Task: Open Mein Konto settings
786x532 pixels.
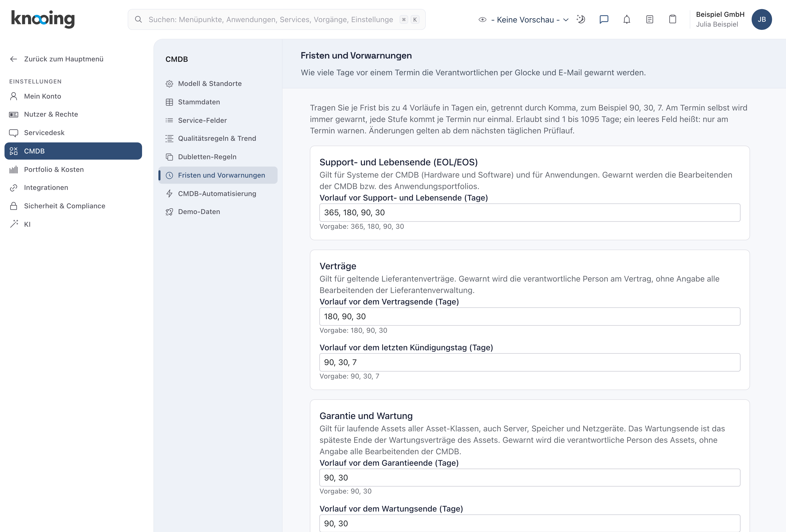Action: [73, 96]
